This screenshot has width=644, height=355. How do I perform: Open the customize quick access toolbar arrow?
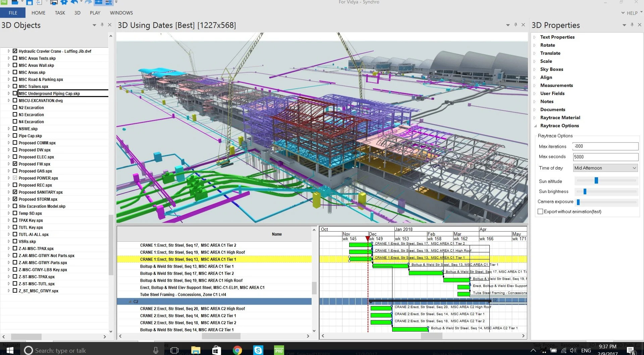coord(116,2)
